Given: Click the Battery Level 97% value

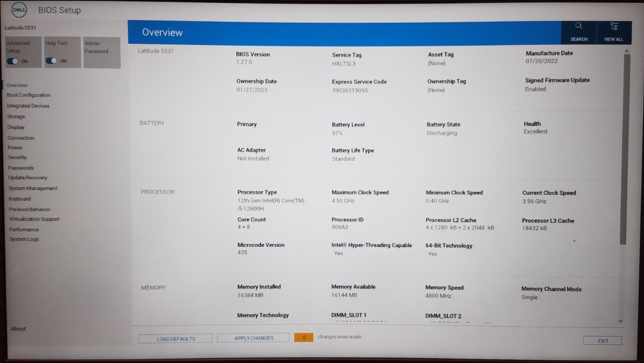Looking at the screenshot, I should (x=337, y=133).
